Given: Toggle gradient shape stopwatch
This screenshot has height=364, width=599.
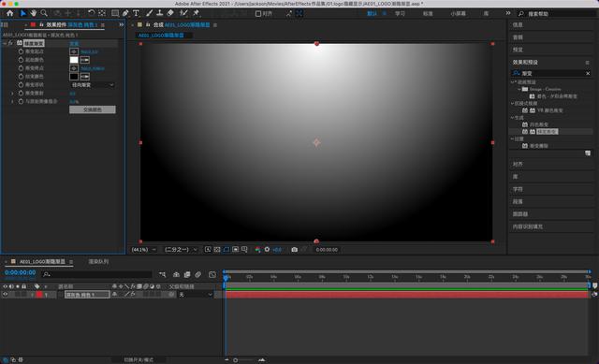Looking at the screenshot, I should [21, 85].
